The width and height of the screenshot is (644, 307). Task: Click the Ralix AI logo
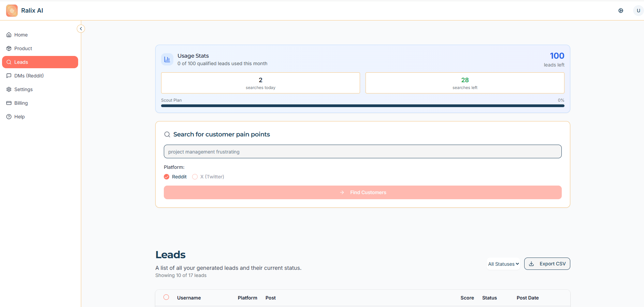(x=11, y=10)
